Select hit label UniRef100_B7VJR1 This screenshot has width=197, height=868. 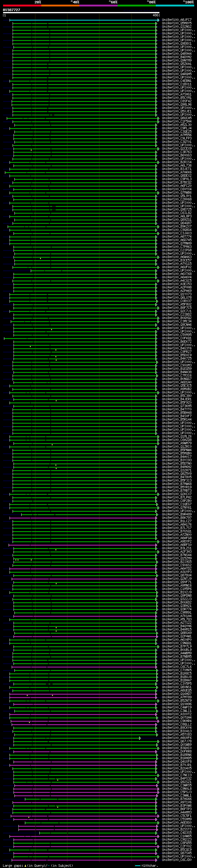[177, 765]
